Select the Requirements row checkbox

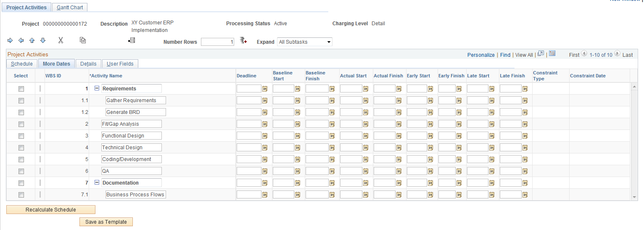tap(21, 89)
